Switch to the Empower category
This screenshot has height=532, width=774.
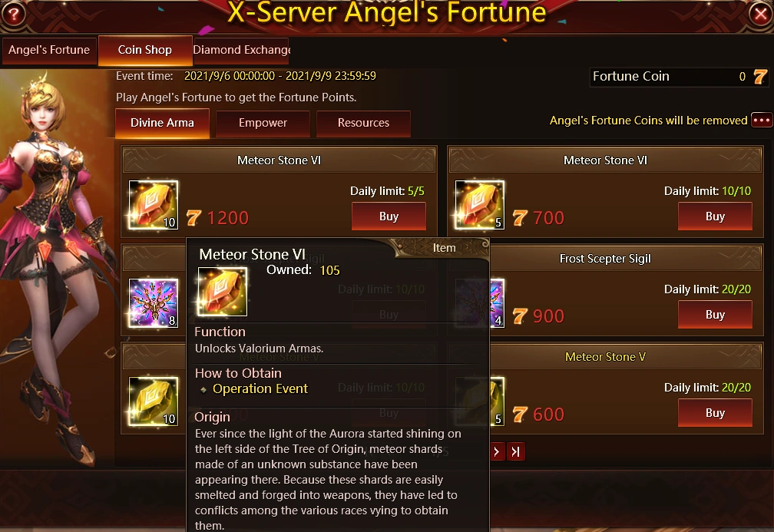coord(263,123)
